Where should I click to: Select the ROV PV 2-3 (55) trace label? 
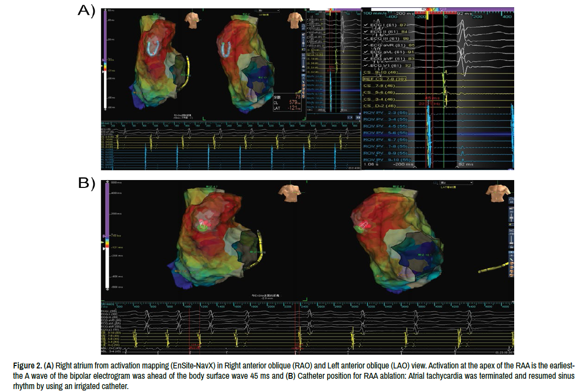385,113
